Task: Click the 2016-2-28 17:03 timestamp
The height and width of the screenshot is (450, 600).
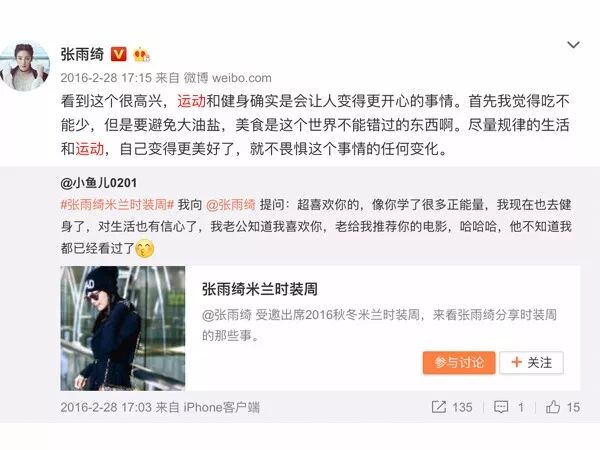Action: tap(106, 407)
